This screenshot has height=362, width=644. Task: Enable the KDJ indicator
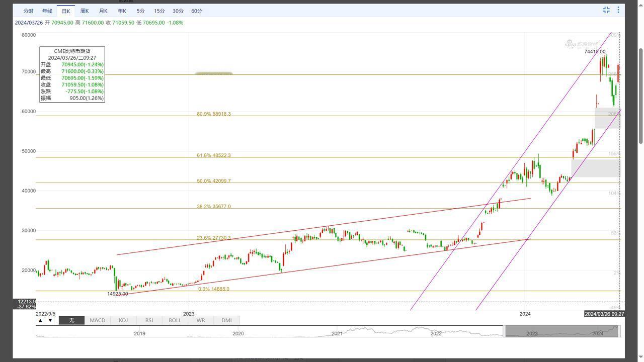click(x=123, y=320)
